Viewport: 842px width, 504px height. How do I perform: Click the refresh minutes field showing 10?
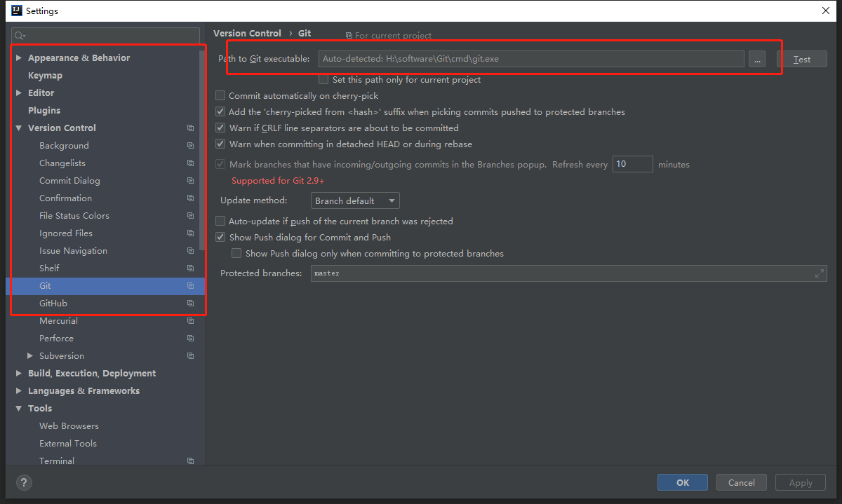[x=632, y=163]
